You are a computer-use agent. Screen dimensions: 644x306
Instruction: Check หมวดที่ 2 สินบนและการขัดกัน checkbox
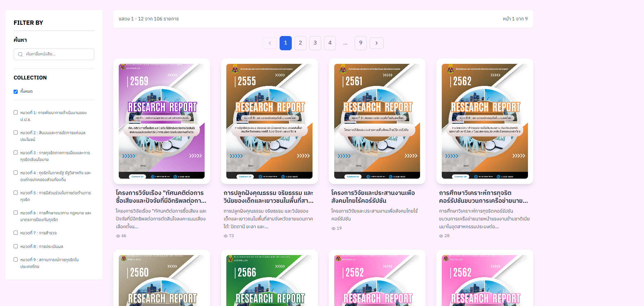pos(16,132)
